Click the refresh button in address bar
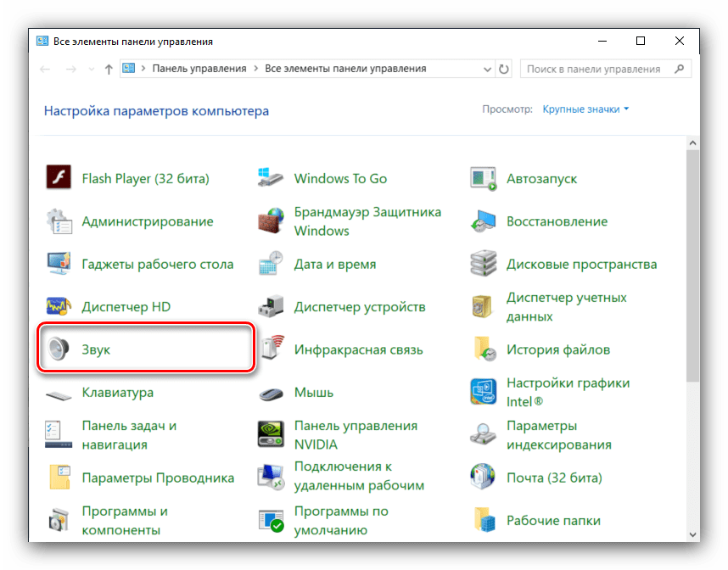The height and width of the screenshot is (570, 728). coord(505,69)
